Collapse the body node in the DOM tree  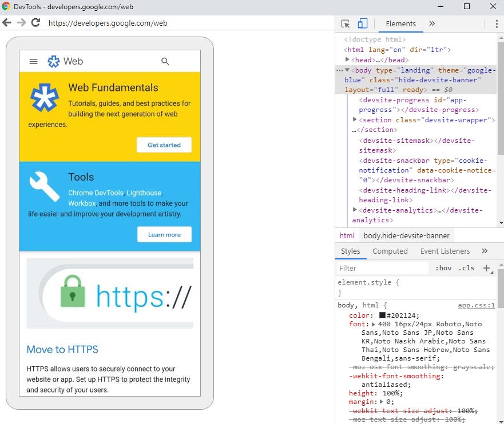[347, 70]
